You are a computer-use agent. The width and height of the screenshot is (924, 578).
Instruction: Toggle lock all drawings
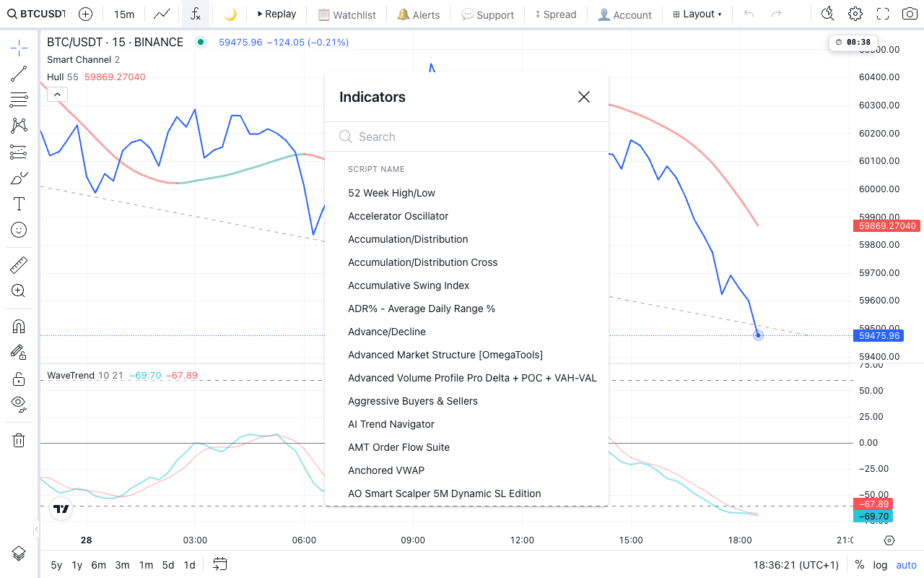click(x=19, y=379)
